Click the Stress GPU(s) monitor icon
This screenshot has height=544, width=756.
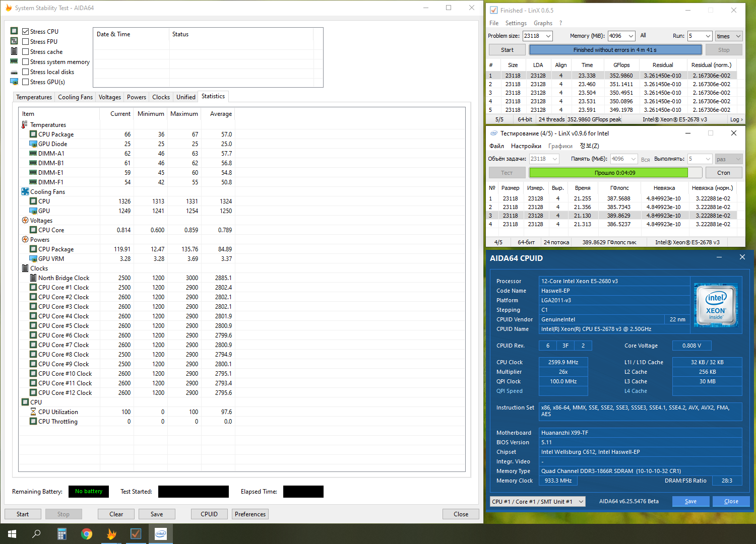click(x=14, y=82)
